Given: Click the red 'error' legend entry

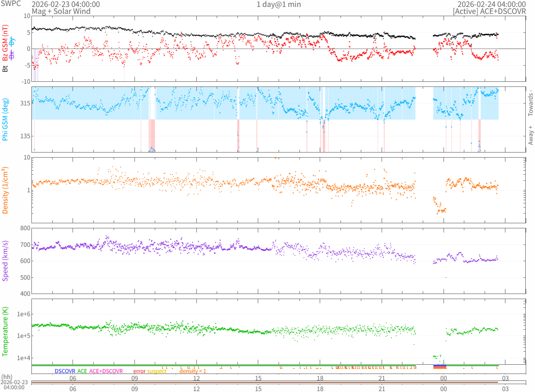Looking at the screenshot, I should pos(139,371).
